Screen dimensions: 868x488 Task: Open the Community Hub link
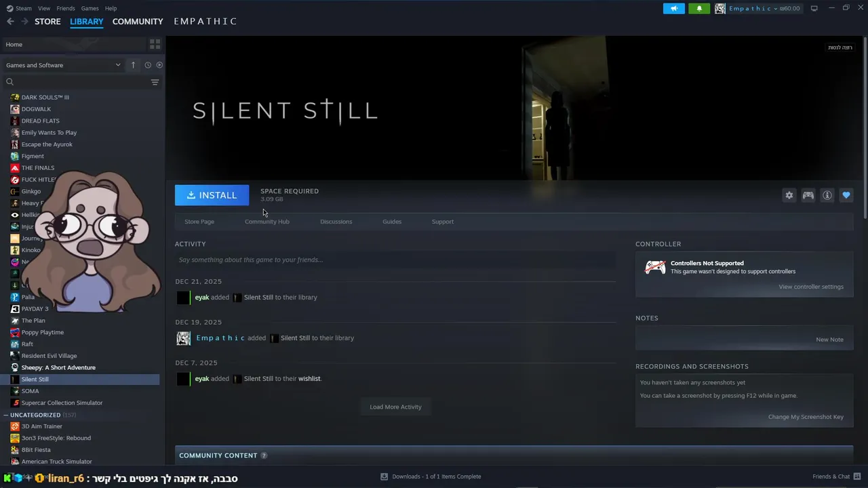(267, 222)
